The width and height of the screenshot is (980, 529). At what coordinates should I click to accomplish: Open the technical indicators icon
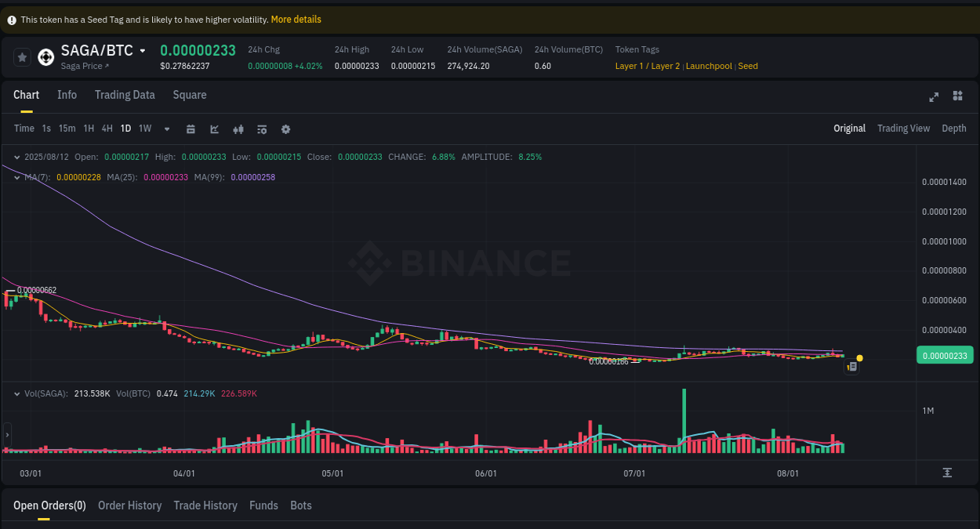[x=215, y=129]
